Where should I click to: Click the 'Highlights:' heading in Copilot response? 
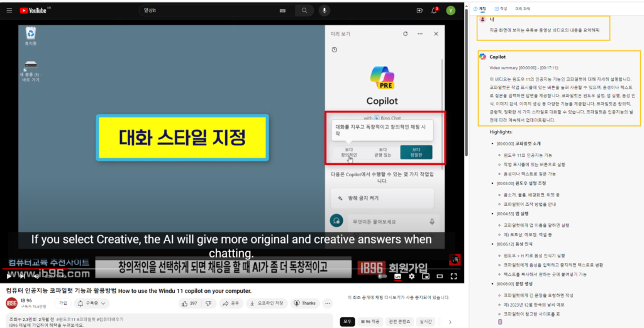(x=501, y=132)
